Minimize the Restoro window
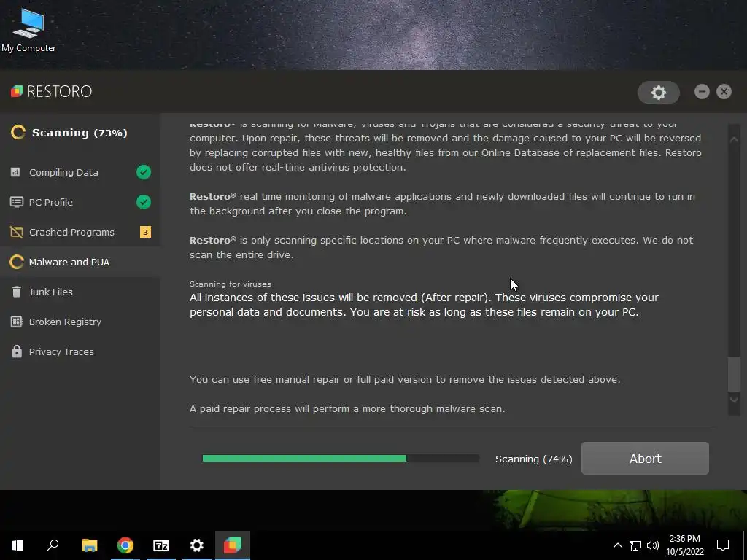747x560 pixels. coord(702,91)
